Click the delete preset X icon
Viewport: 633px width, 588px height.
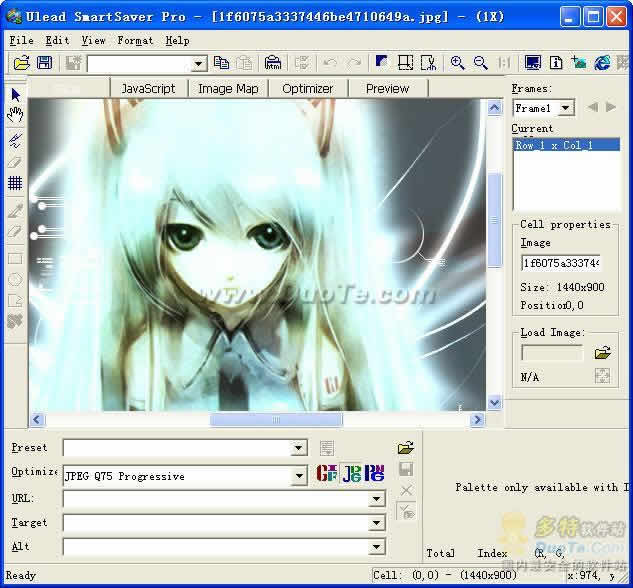(x=406, y=491)
